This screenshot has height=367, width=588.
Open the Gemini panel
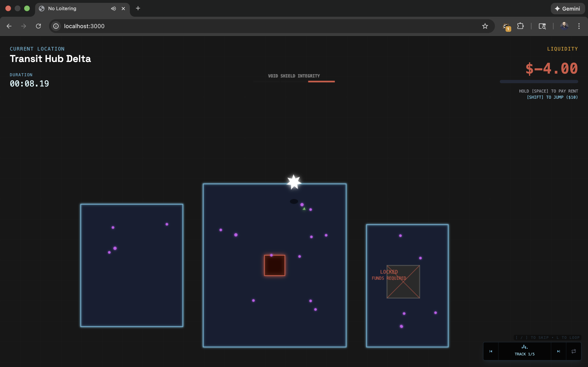[568, 9]
